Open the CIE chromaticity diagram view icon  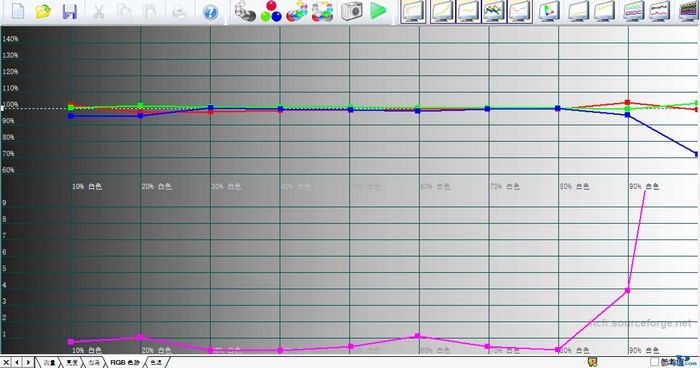click(x=549, y=11)
